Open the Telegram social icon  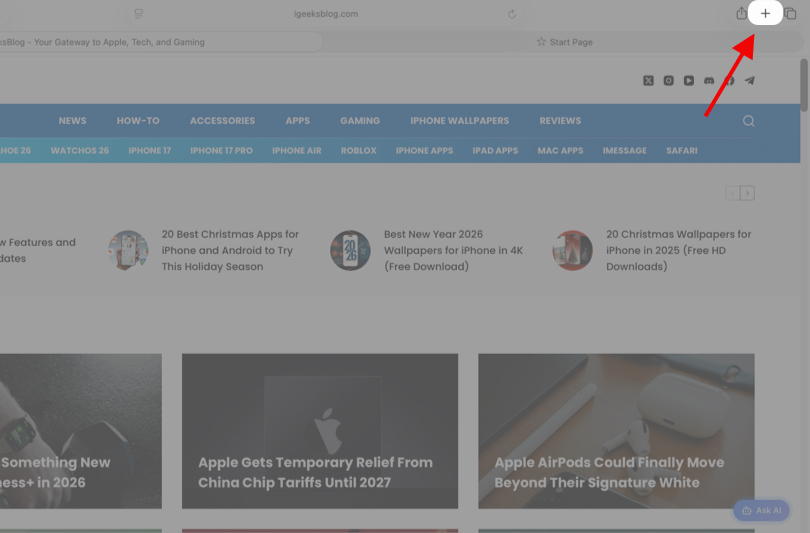tap(750, 81)
